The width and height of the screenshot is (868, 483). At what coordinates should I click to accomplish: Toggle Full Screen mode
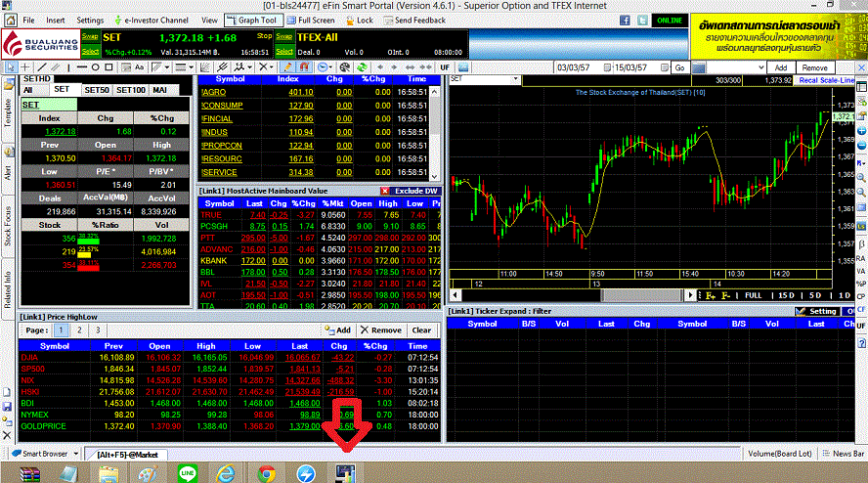[311, 21]
